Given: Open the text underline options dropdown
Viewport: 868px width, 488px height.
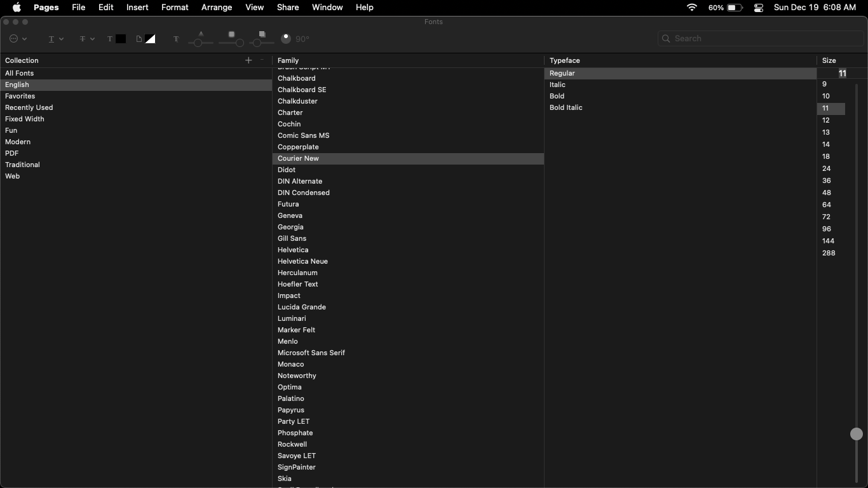Looking at the screenshot, I should pyautogui.click(x=56, y=39).
